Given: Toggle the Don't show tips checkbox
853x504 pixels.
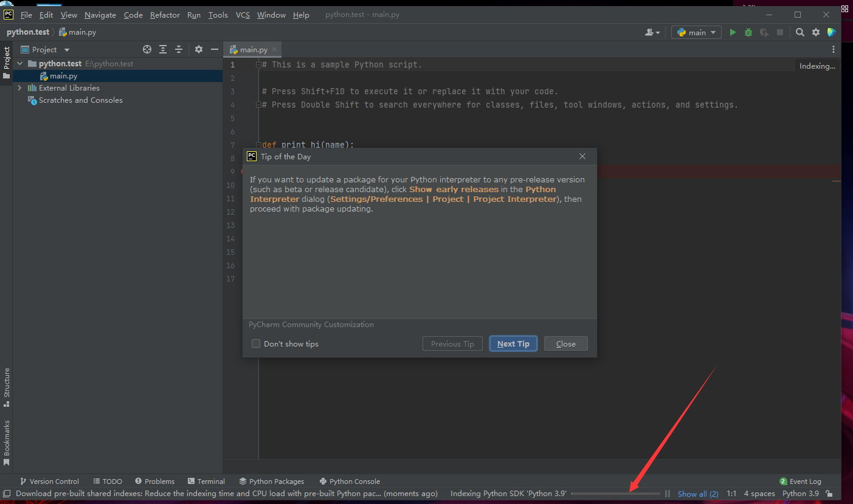Looking at the screenshot, I should tap(256, 343).
